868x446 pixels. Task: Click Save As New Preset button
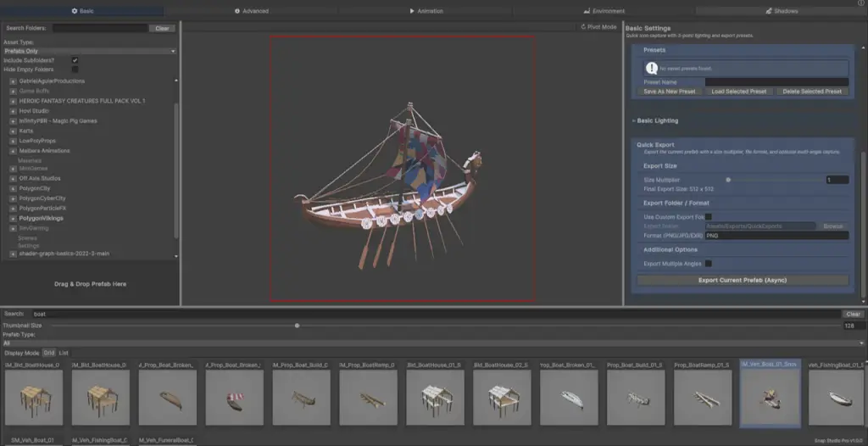[x=670, y=92]
